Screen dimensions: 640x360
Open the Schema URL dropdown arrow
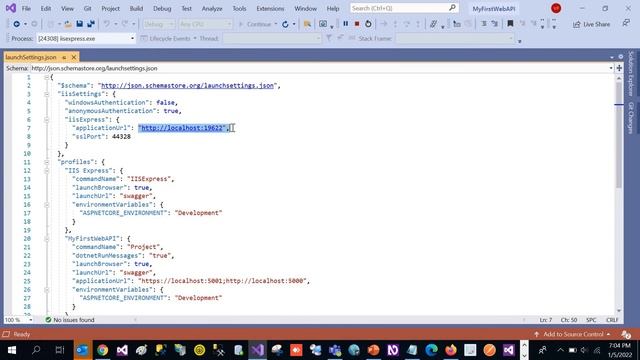click(611, 68)
